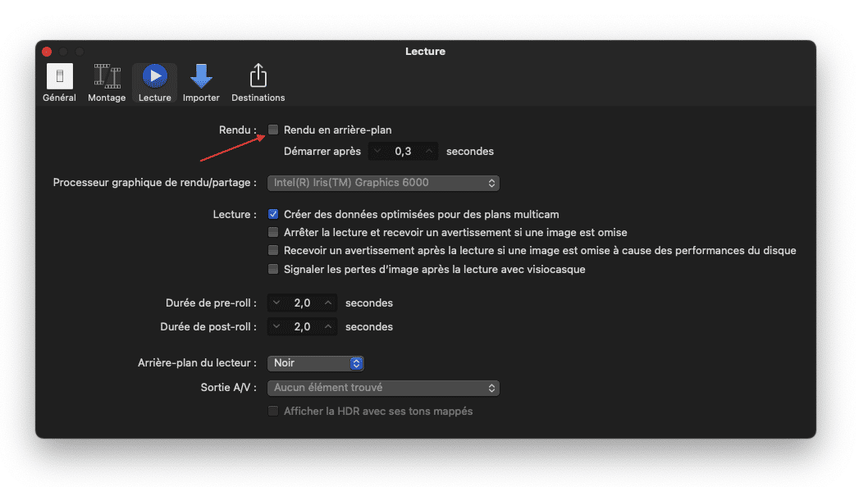Enable Arrêter la lecture si image omise

(x=274, y=232)
